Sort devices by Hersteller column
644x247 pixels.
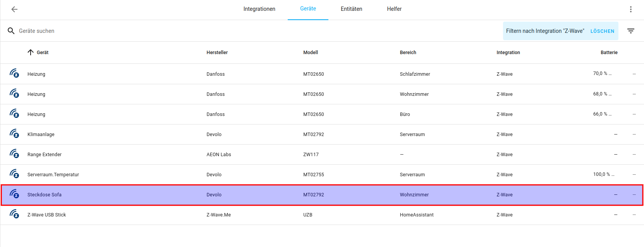tap(217, 53)
